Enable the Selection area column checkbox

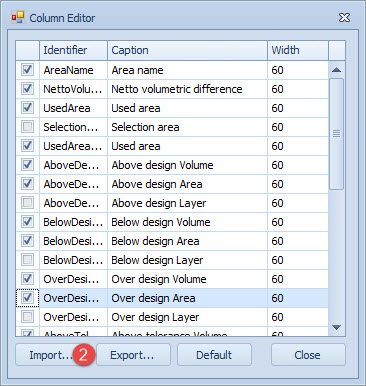[27, 127]
